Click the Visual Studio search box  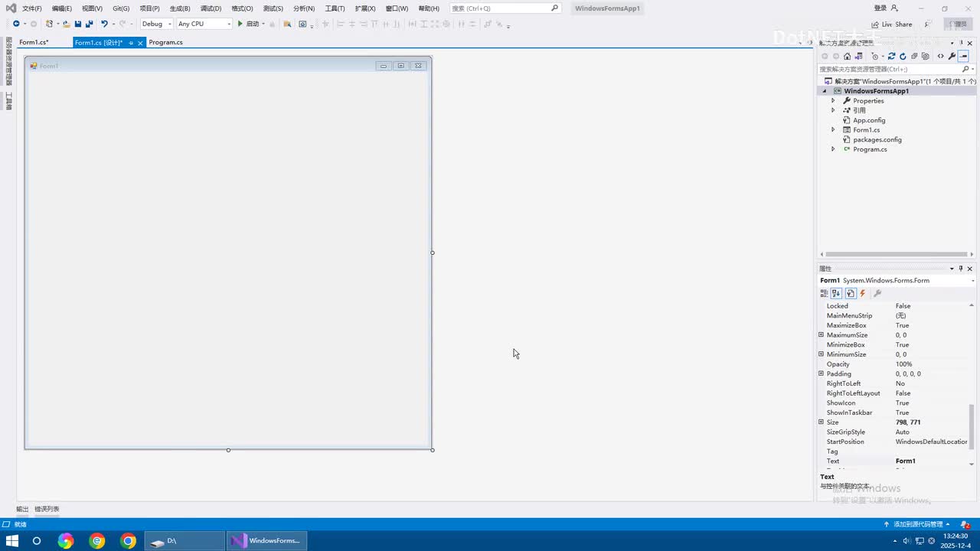click(x=505, y=8)
